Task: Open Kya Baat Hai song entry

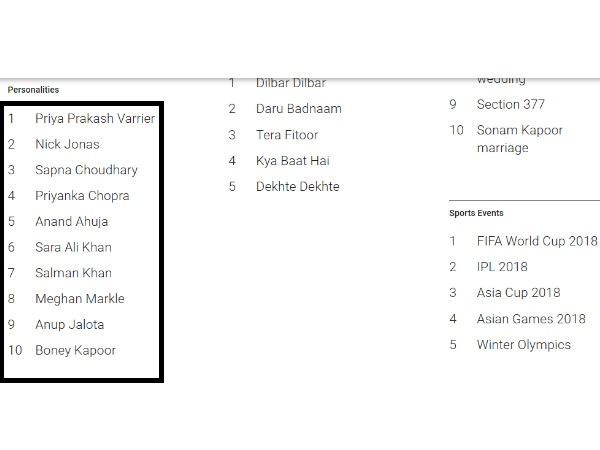Action: pos(292,161)
